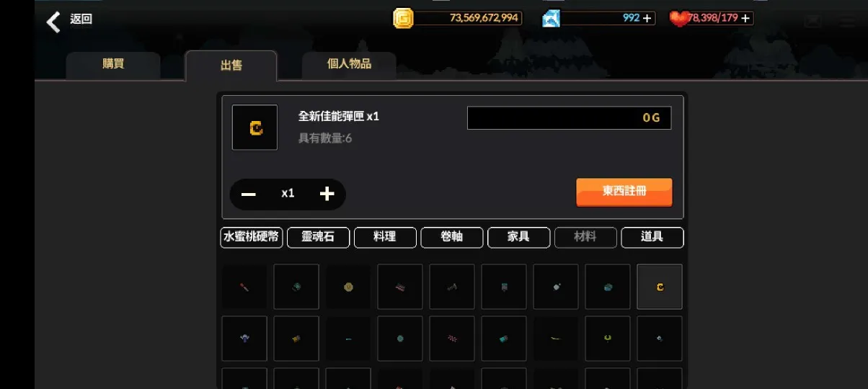
Task: Add hearts with the plus next to 78,398/179
Action: click(745, 18)
